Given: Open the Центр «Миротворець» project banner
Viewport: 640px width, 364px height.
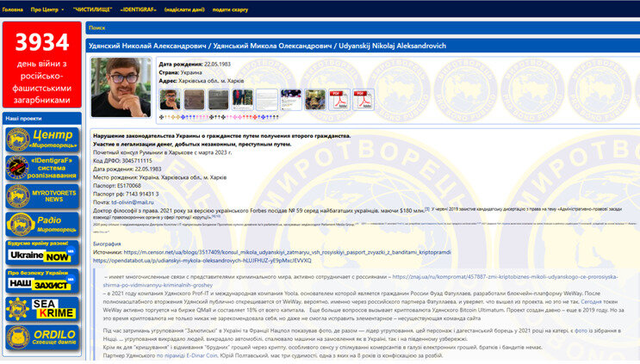Looking at the screenshot, I should (42, 139).
